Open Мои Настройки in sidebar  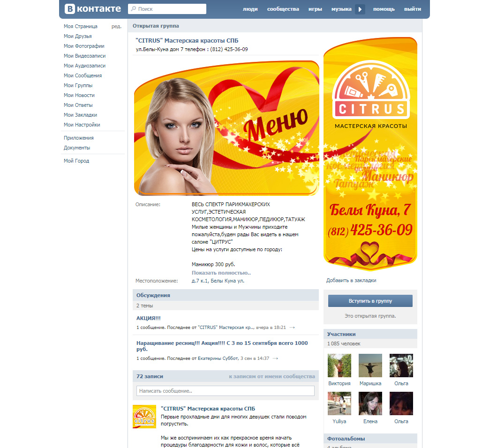(82, 125)
